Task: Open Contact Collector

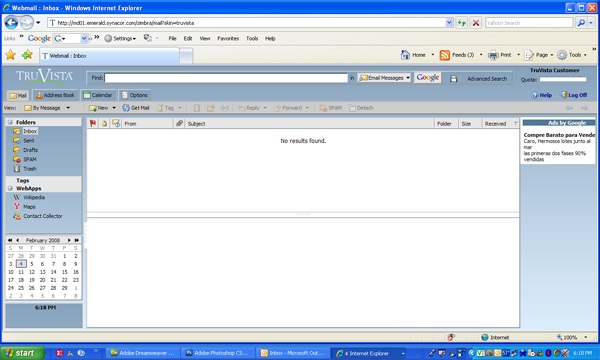Action: pyautogui.click(x=42, y=216)
